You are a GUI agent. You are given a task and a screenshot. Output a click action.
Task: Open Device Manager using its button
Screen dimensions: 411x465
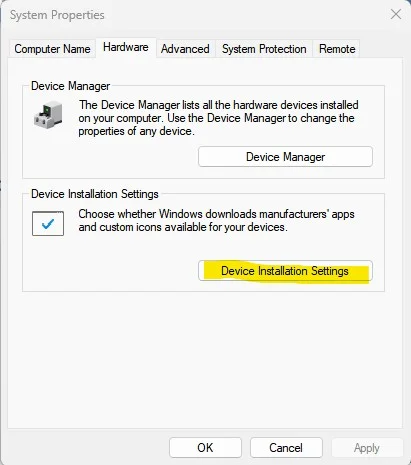click(x=285, y=157)
